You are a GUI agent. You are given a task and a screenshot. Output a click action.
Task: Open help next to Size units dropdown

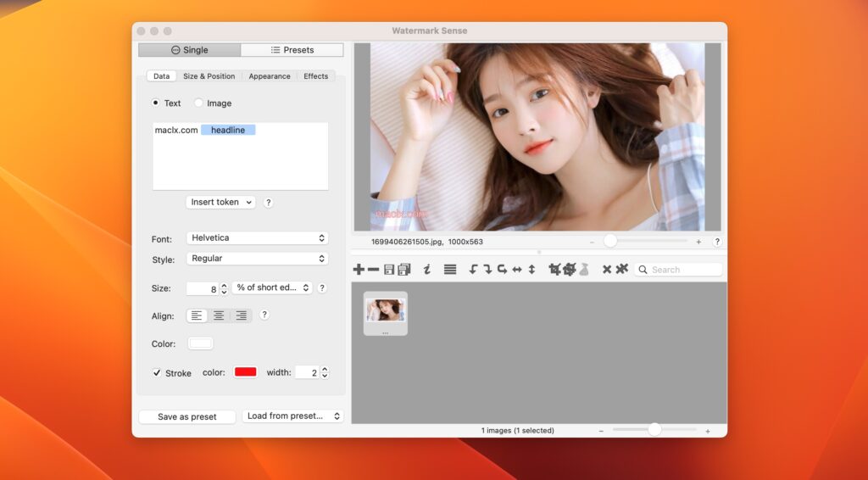pos(321,287)
